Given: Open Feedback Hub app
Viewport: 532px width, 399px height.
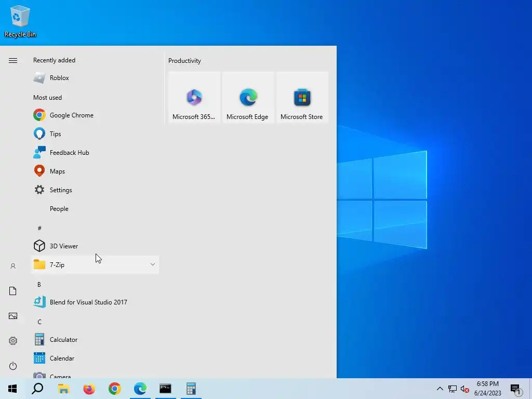Looking at the screenshot, I should click(x=95, y=152).
